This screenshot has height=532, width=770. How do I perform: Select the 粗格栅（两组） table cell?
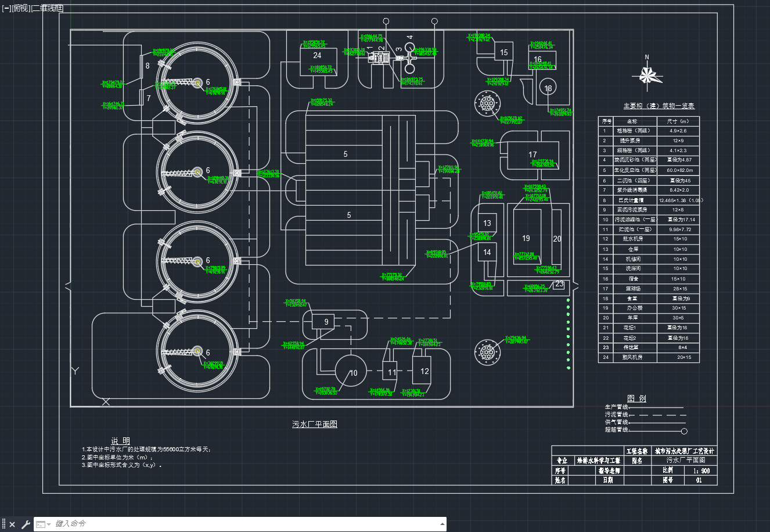[x=634, y=131]
